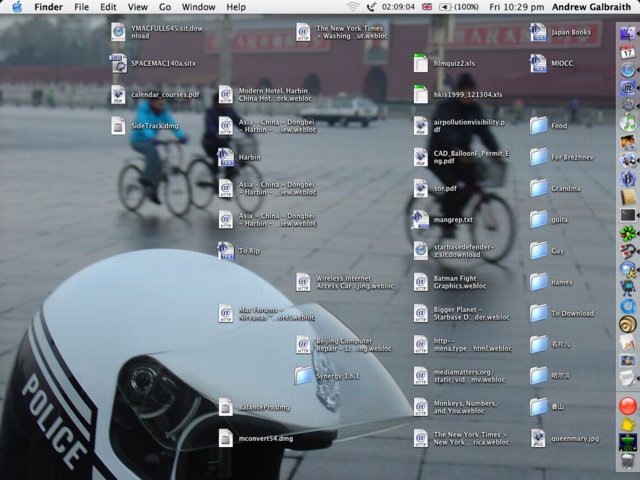Open Safari compass icon in the Dock

[x=628, y=70]
